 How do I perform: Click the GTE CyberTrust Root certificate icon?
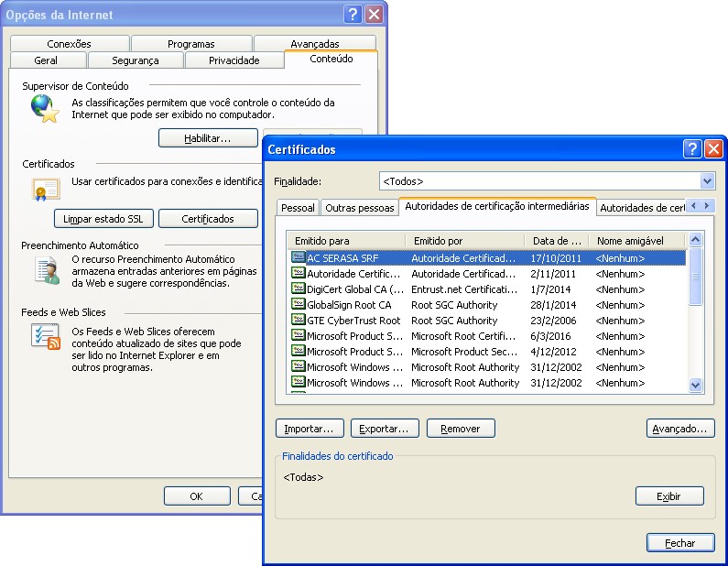(298, 320)
